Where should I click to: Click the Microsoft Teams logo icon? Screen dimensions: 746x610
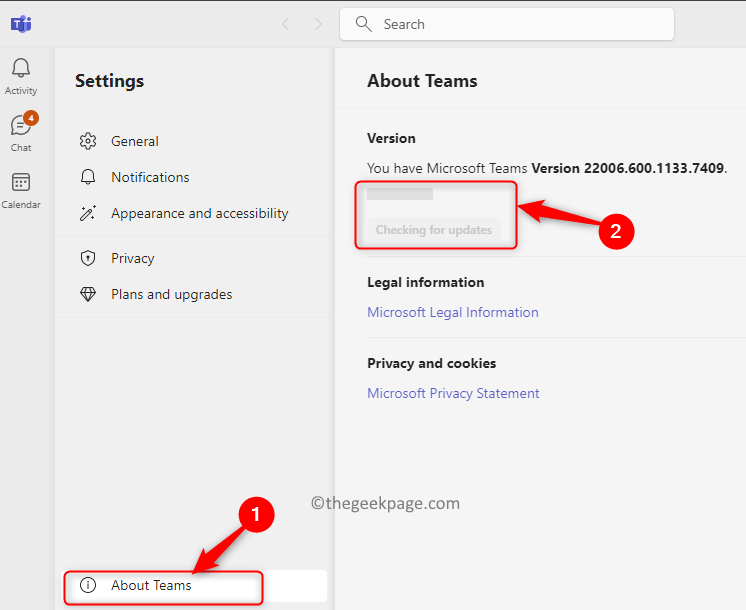click(21, 24)
